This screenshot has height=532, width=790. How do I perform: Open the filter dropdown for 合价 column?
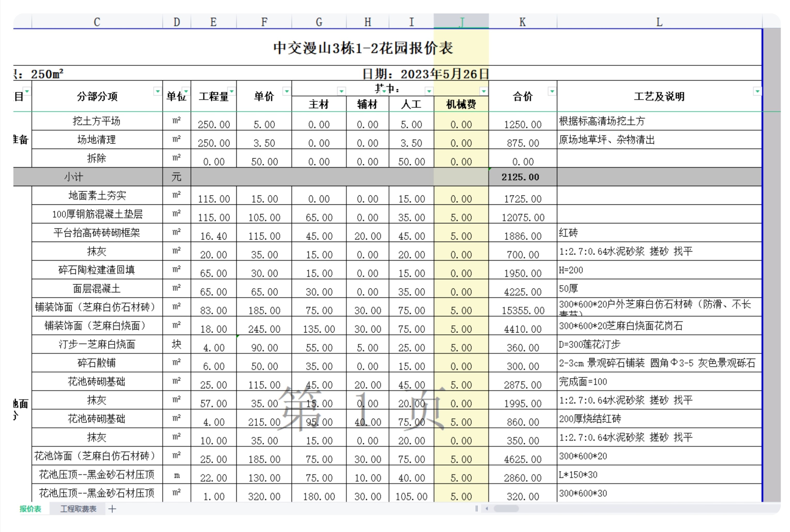click(x=552, y=91)
